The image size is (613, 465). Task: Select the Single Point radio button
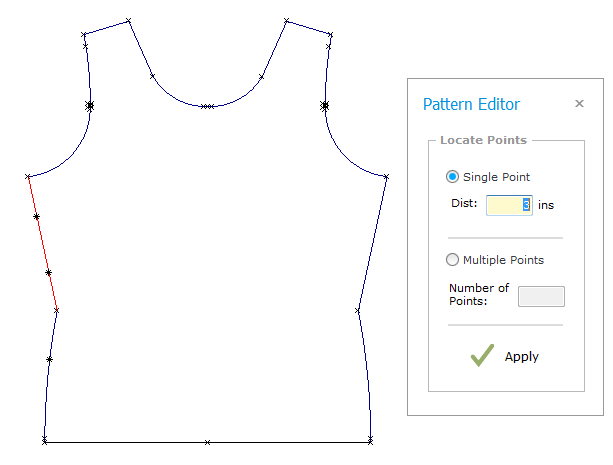pyautogui.click(x=452, y=177)
